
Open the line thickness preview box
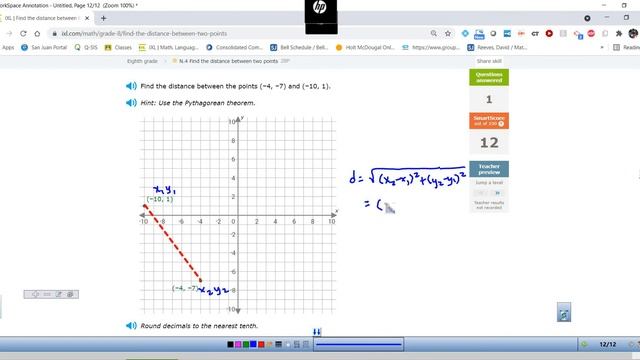click(359, 344)
